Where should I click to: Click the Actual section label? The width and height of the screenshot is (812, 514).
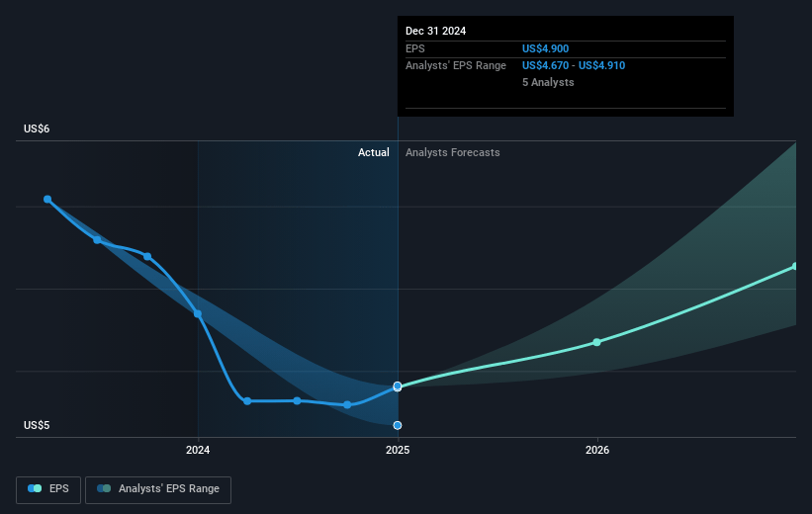(374, 152)
